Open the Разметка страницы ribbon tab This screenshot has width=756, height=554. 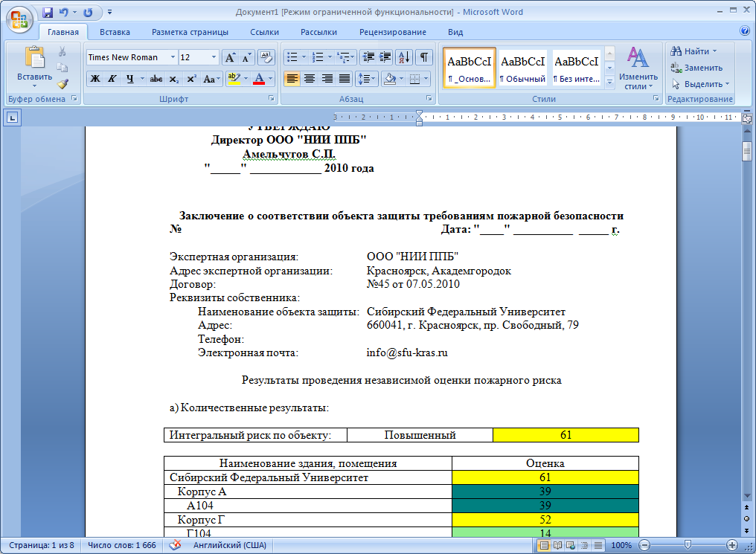click(x=190, y=32)
